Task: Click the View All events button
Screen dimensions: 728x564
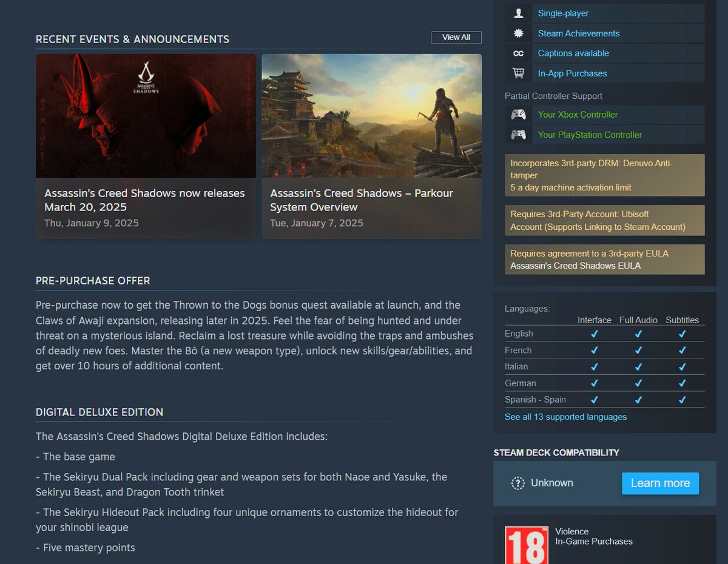Action: (456, 38)
